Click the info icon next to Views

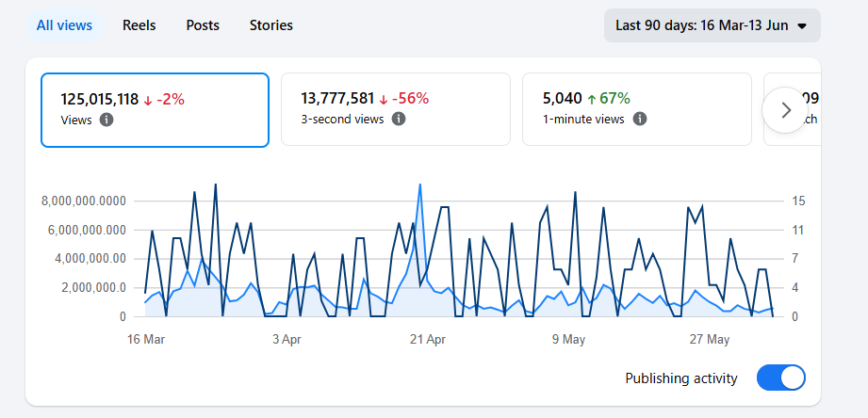[x=106, y=120]
